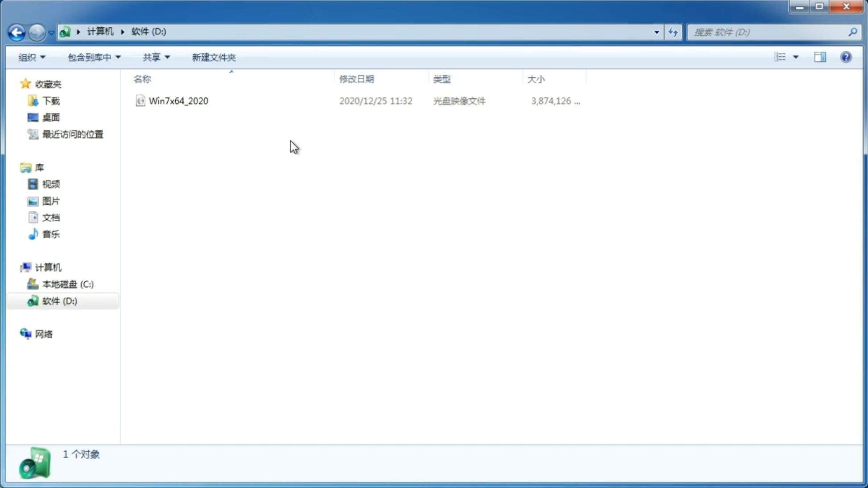868x488 pixels.
Task: Navigate to 本地磁盘 (C:) drive
Action: click(67, 284)
